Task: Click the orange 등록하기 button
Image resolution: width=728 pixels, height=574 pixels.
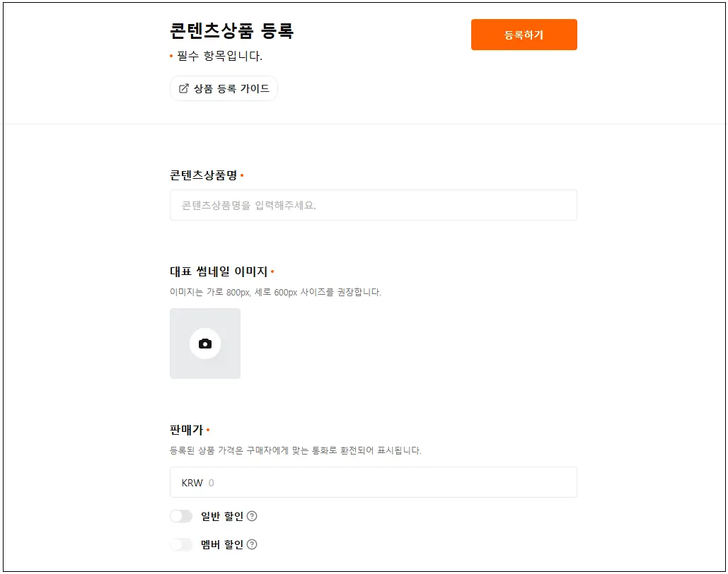Action: coord(524,35)
